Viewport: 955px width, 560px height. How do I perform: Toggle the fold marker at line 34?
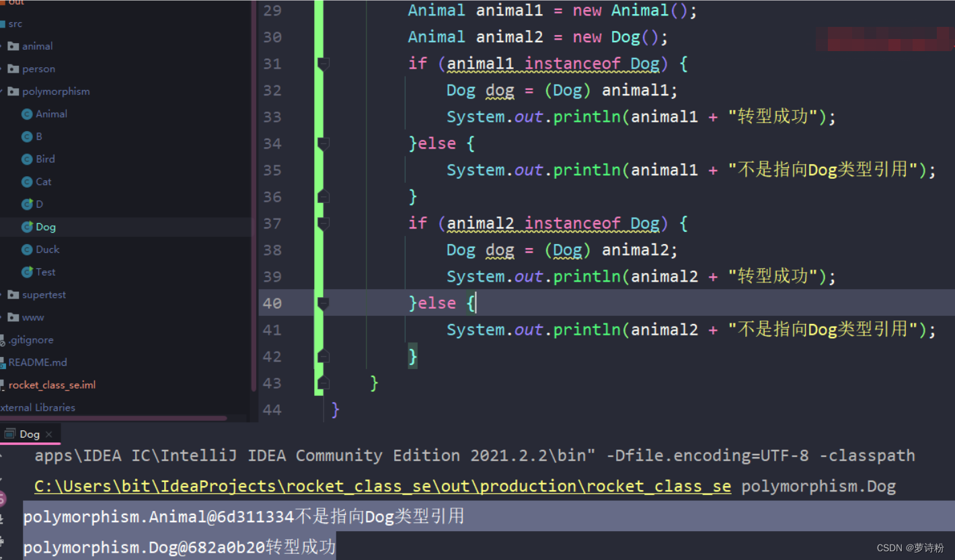pos(323,143)
